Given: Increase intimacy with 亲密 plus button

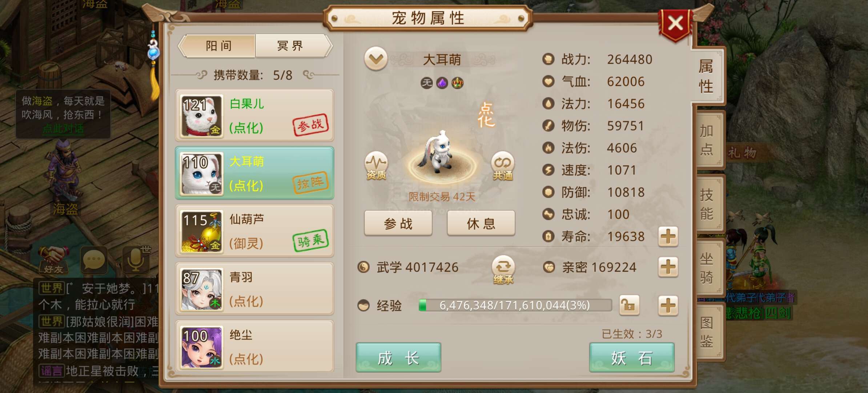Looking at the screenshot, I should coord(668,267).
